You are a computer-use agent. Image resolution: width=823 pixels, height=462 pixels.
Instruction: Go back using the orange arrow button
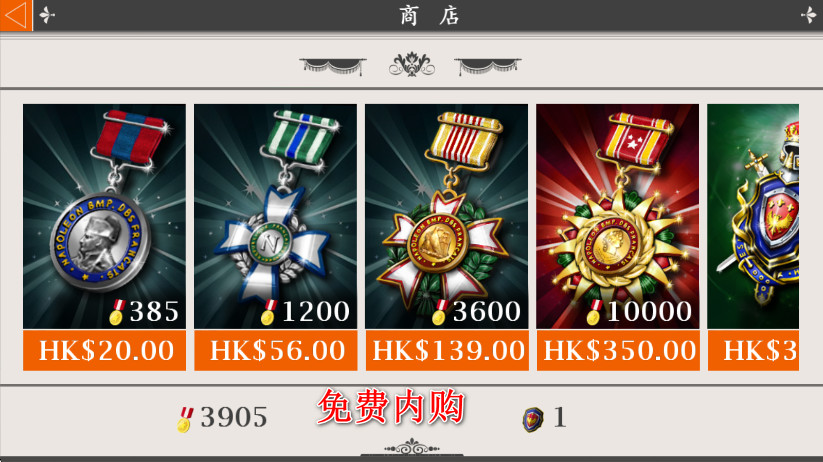point(16,15)
